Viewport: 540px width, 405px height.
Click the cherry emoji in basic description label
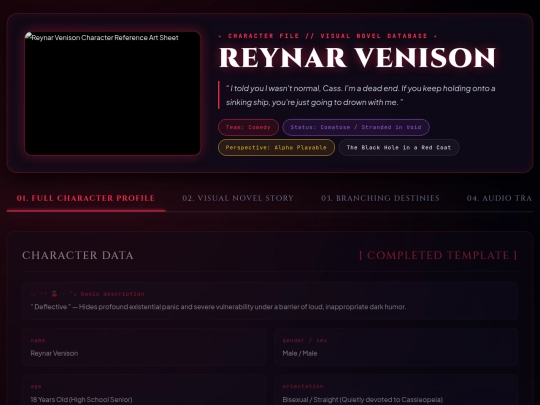click(x=54, y=294)
